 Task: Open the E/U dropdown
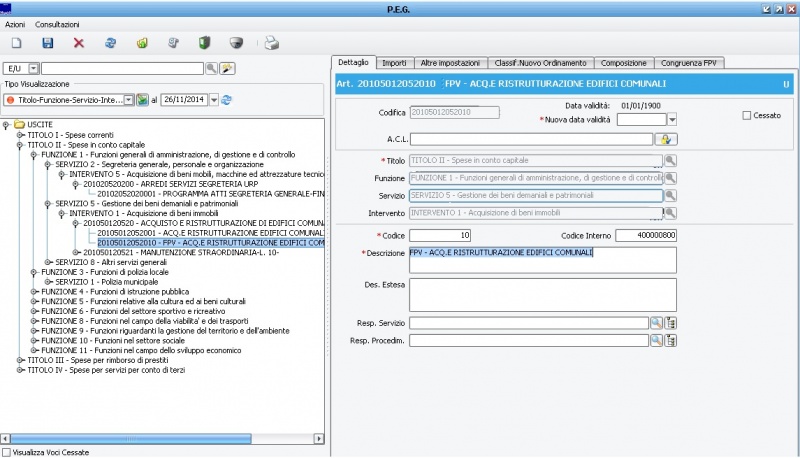[33, 68]
